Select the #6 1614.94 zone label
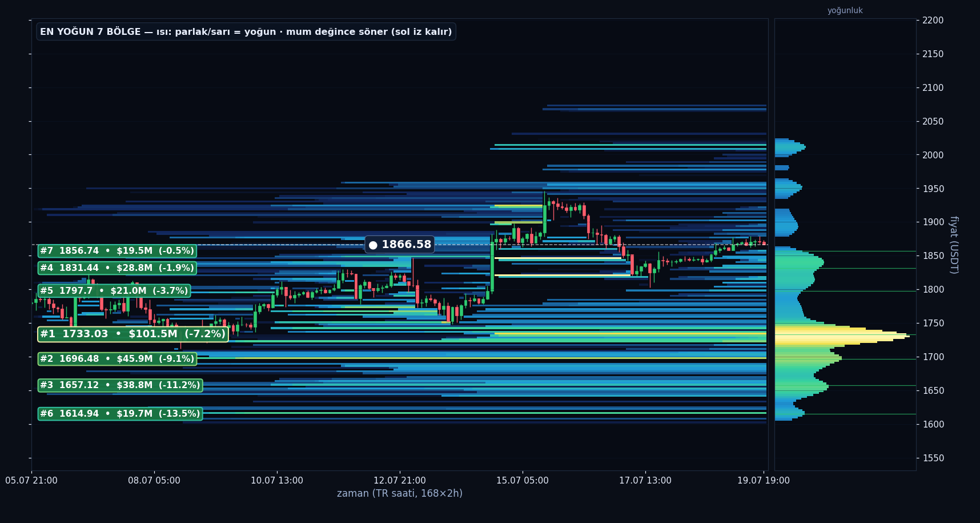Viewport: 980px width, 523px height. 120,414
